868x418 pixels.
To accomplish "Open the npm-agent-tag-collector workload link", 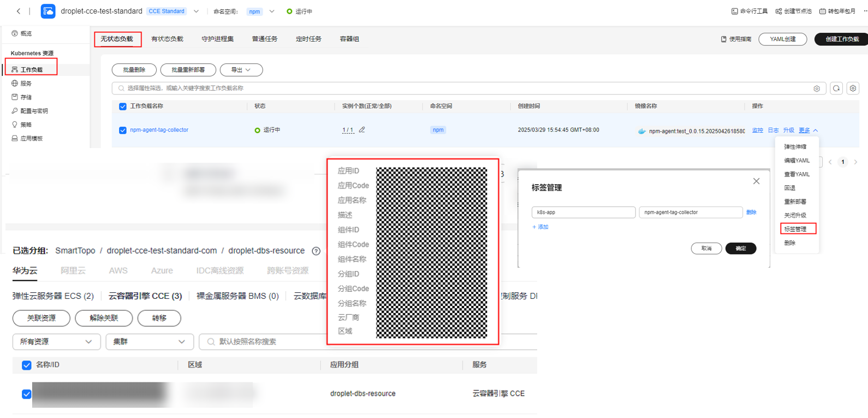I will tap(159, 130).
